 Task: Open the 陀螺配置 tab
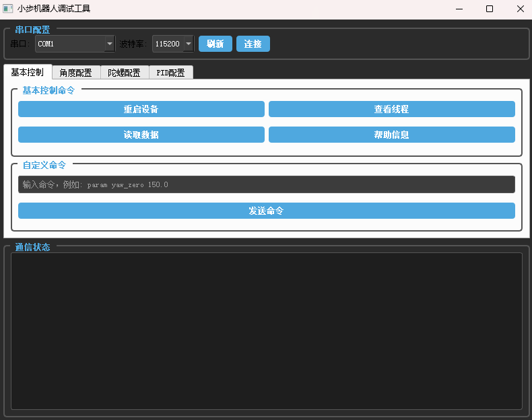pyautogui.click(x=125, y=73)
